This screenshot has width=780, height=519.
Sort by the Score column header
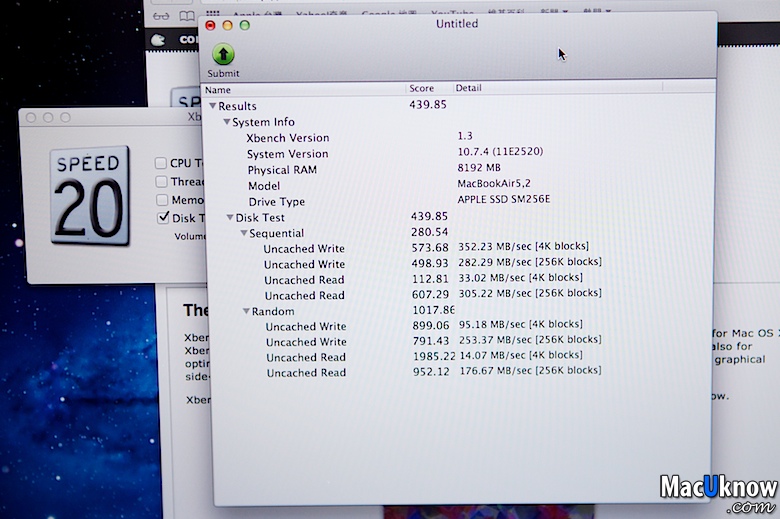tap(430, 89)
